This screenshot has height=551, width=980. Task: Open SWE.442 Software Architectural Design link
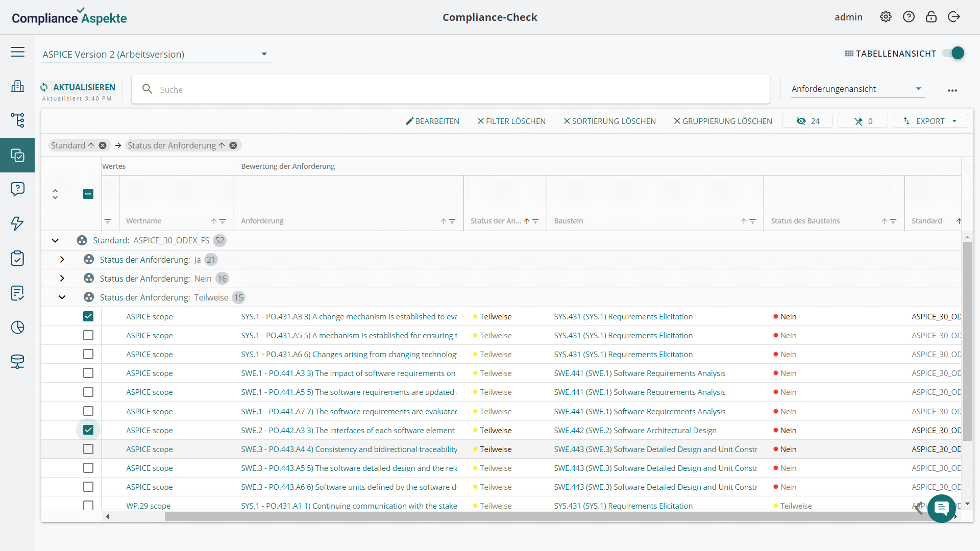tap(635, 430)
